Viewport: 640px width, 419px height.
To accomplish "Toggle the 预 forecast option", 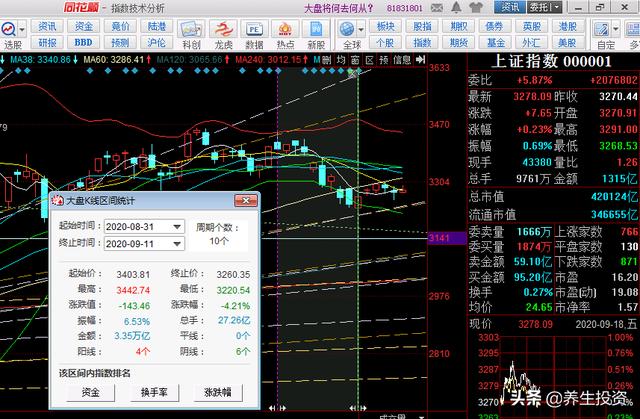I will (x=384, y=60).
